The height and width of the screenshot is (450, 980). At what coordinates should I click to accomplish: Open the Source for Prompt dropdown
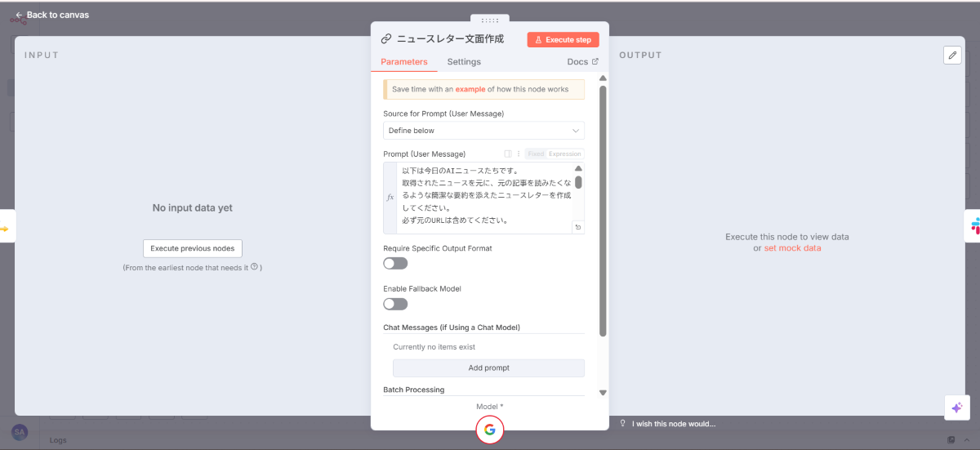pyautogui.click(x=483, y=131)
